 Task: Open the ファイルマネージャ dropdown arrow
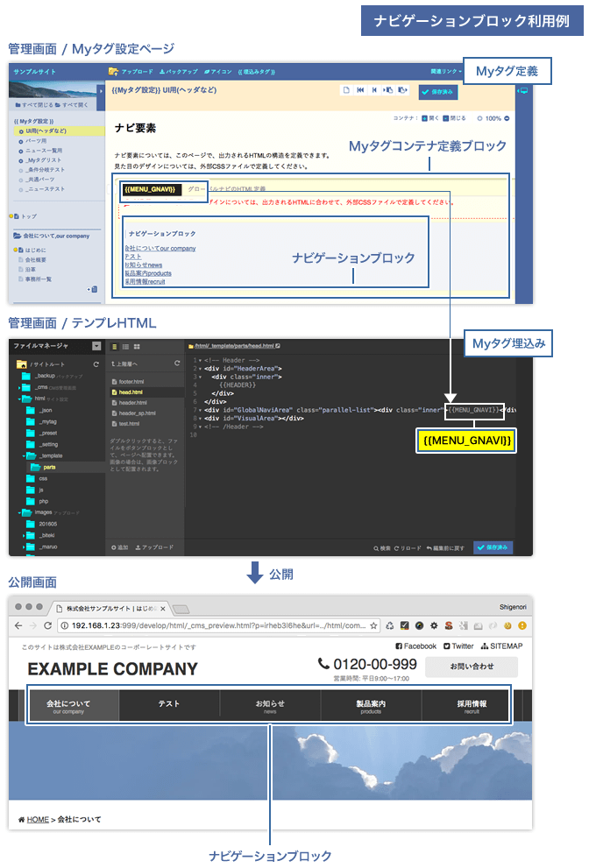96,347
